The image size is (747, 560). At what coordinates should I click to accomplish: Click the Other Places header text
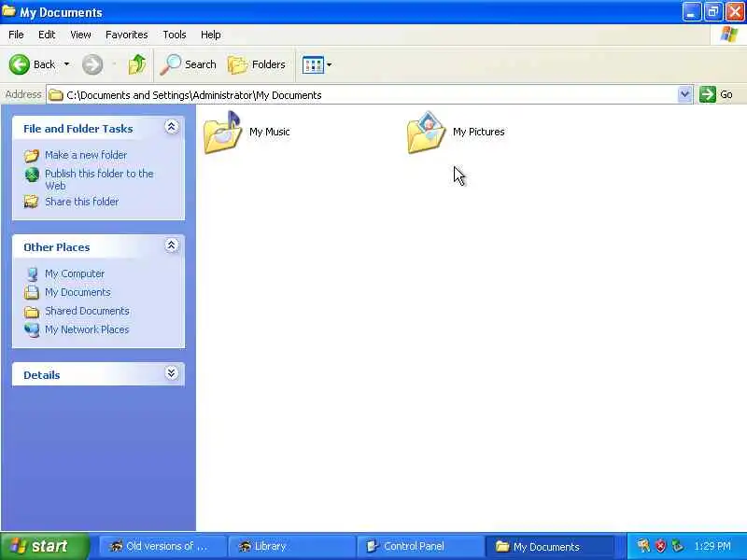point(57,247)
